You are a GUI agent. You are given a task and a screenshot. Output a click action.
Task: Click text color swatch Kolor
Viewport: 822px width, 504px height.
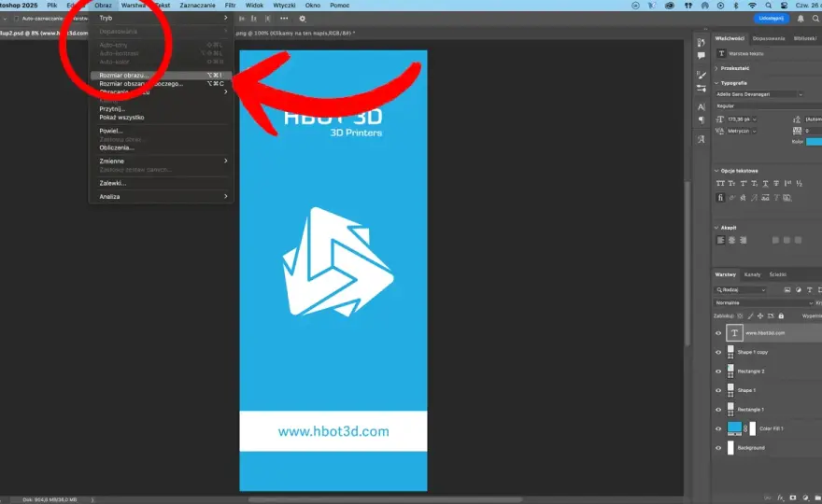pos(815,142)
